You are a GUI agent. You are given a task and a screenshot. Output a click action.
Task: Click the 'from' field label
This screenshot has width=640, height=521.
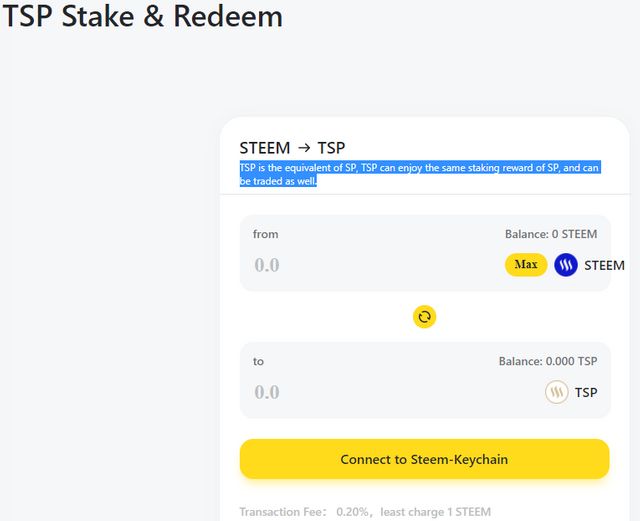265,234
